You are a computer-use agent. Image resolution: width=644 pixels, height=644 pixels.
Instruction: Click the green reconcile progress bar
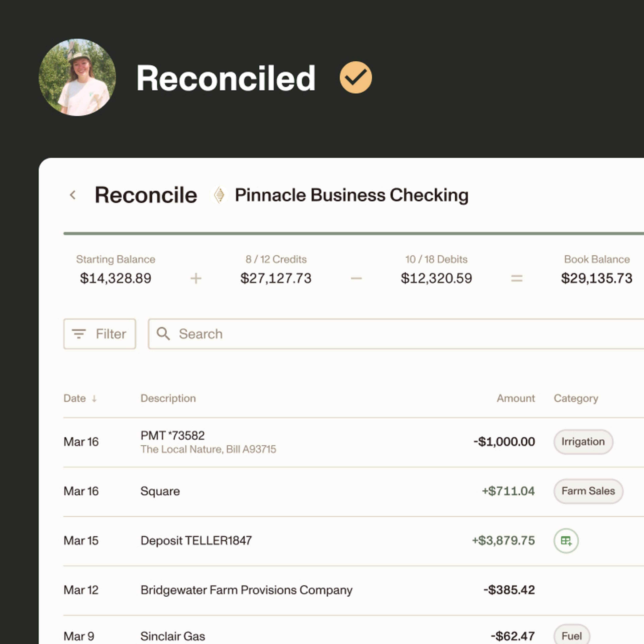tap(353, 234)
